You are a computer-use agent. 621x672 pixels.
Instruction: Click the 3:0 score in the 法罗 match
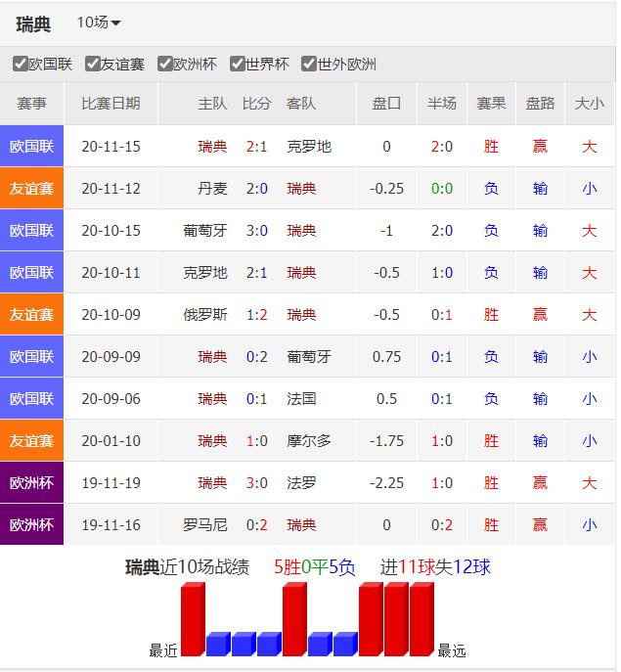257,483
